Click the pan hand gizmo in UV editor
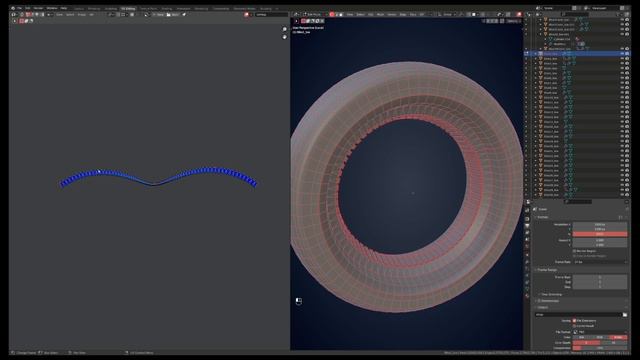This screenshot has height=360, width=640. tap(284, 37)
